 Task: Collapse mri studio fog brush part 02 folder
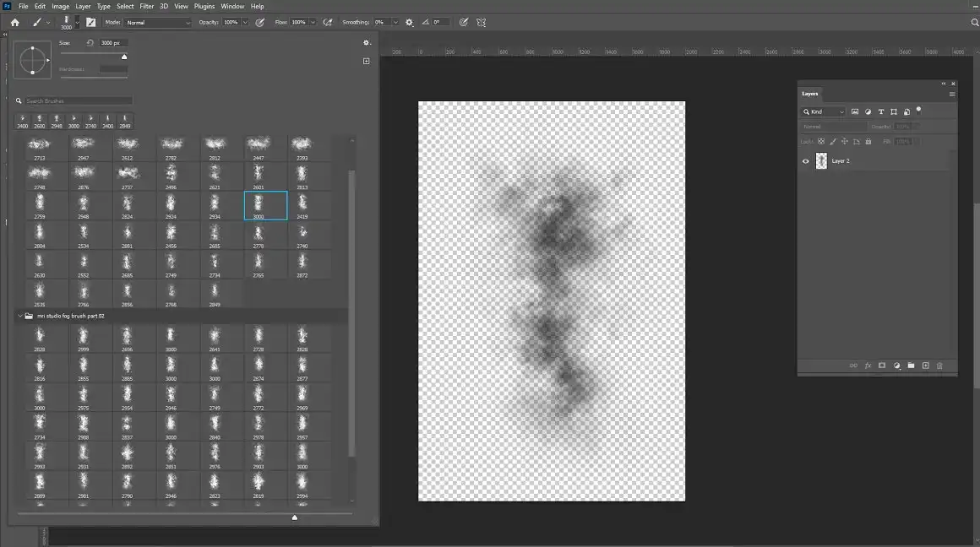pyautogui.click(x=20, y=316)
